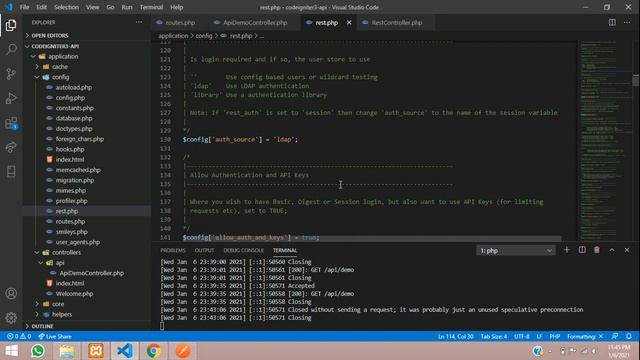Open notifications bell in status bar
Screen dimensions: 640x360
coord(629,336)
